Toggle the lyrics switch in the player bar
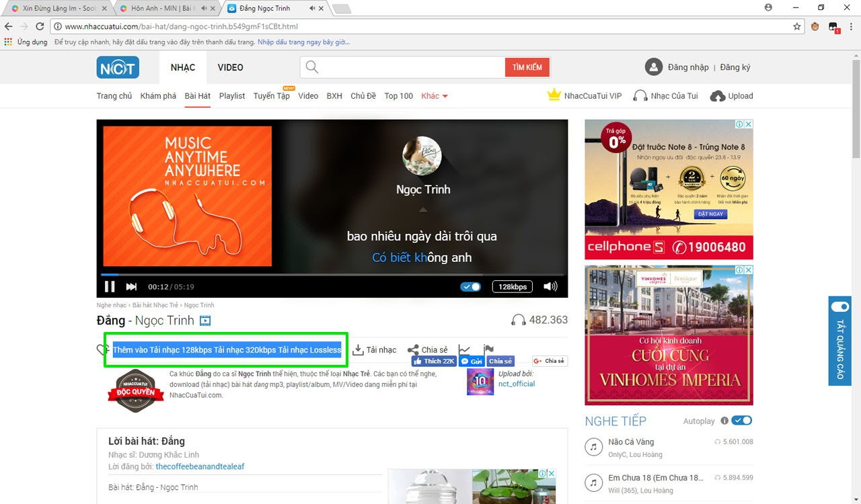 click(x=471, y=286)
